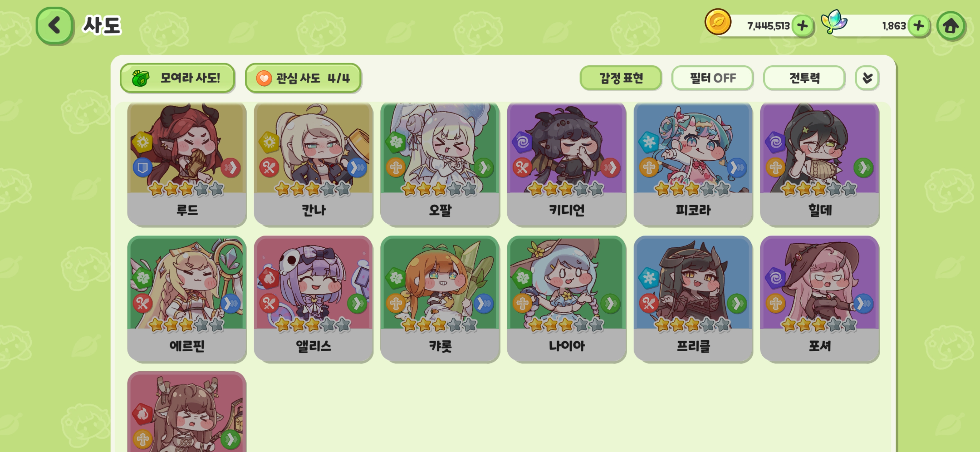Open the 에르핀 character card
Screen dimensions: 980x452
187,299
